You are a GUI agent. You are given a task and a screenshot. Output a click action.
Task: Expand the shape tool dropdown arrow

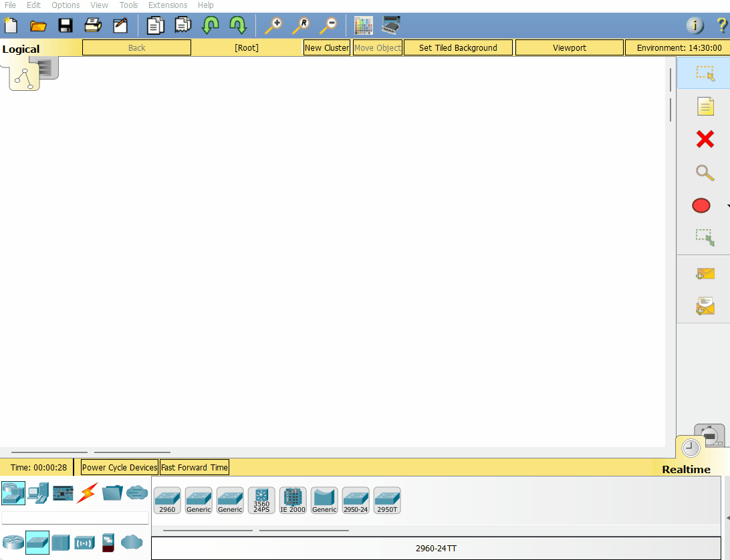[x=727, y=206]
